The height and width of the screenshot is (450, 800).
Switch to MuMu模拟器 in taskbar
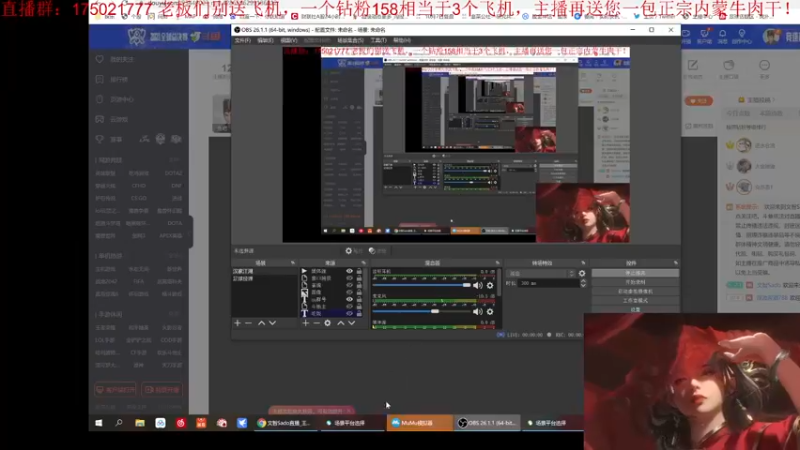[x=419, y=423]
